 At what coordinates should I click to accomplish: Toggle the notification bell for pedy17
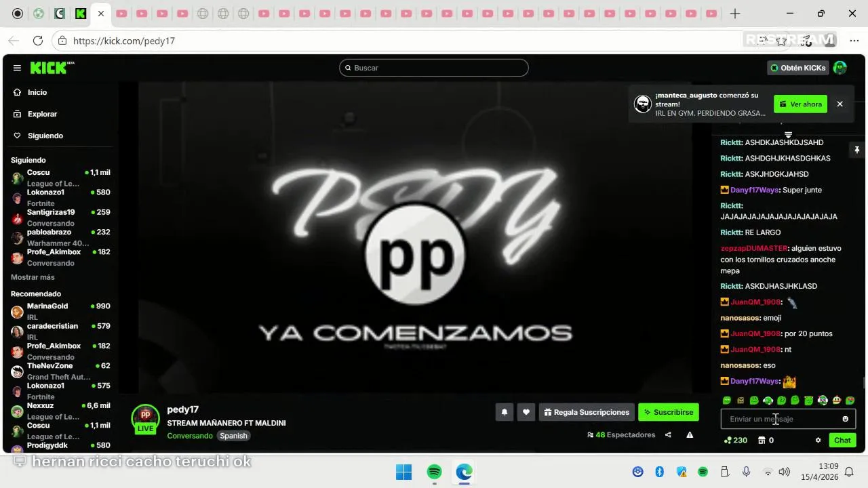coord(504,411)
